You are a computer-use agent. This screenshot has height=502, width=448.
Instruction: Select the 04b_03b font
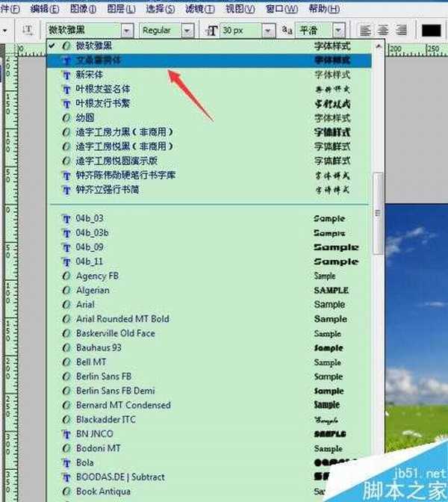point(209,233)
